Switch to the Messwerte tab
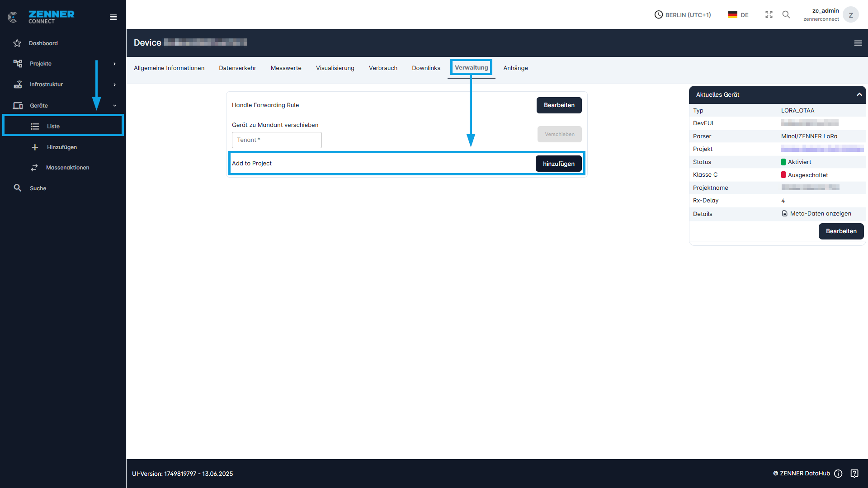 (286, 68)
